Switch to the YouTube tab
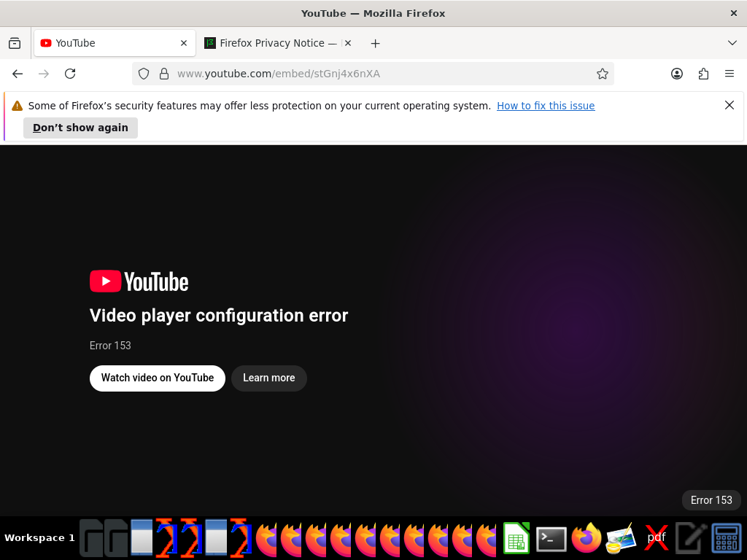The width and height of the screenshot is (747, 560). point(115,43)
